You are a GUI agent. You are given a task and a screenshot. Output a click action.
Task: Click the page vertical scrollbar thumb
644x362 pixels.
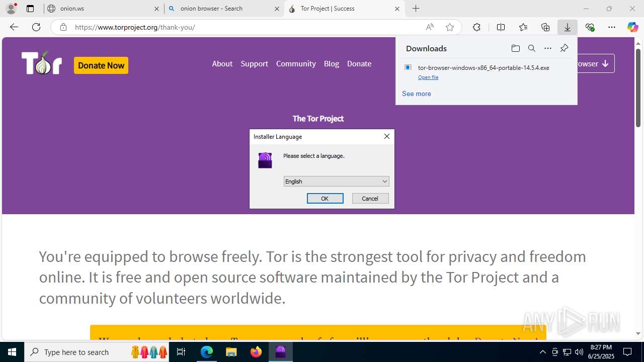click(638, 87)
